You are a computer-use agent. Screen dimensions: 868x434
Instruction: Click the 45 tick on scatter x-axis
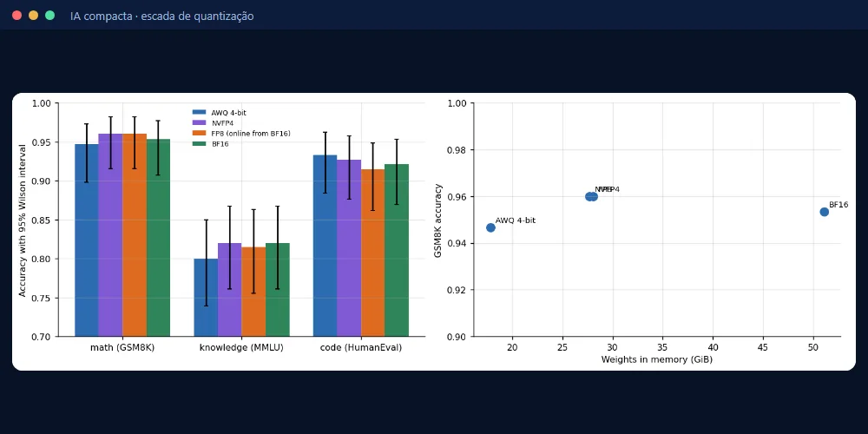click(763, 347)
